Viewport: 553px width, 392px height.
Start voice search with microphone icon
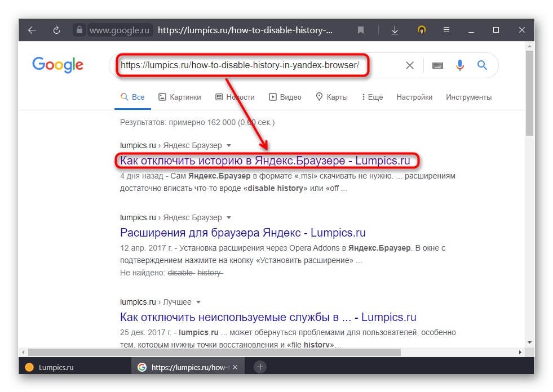coord(459,65)
